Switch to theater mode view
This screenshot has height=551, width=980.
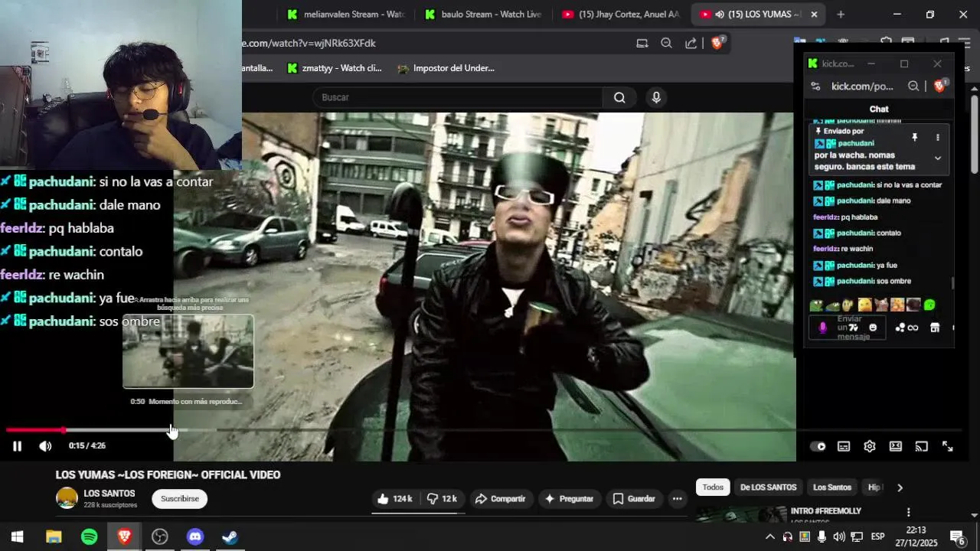[x=896, y=447]
